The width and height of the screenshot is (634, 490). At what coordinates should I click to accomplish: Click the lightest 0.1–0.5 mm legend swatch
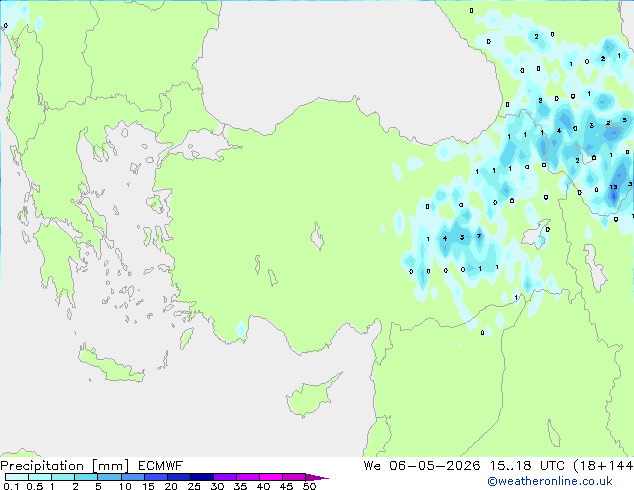click(17, 477)
